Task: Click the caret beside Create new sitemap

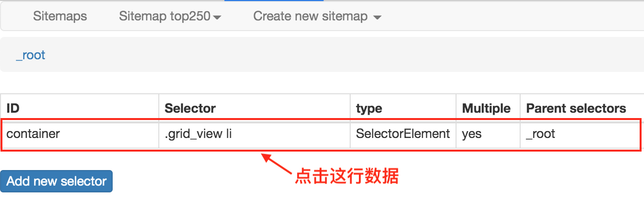Action: (377, 17)
